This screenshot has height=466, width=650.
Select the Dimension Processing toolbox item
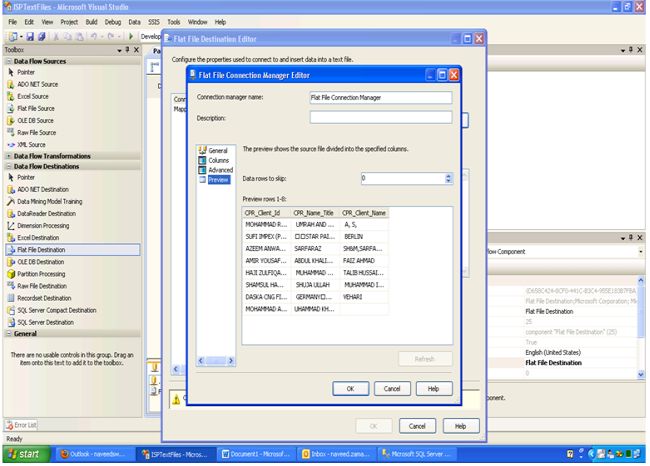pyautogui.click(x=43, y=226)
